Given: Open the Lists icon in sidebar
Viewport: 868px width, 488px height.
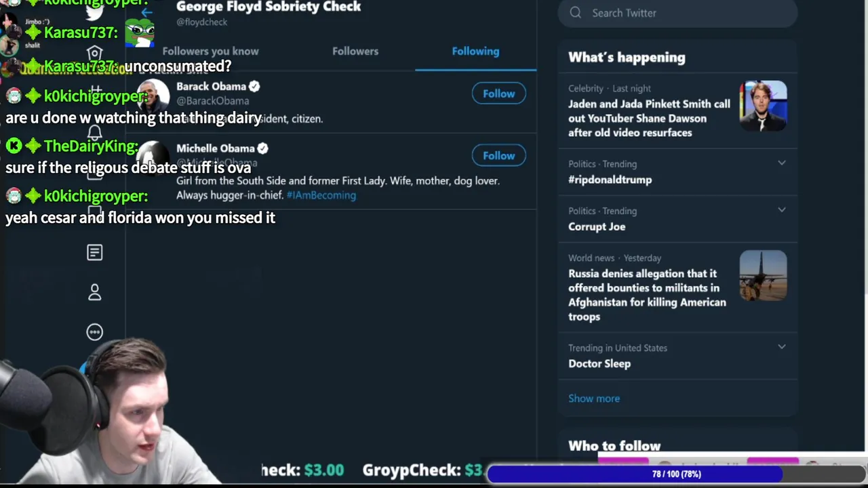Looking at the screenshot, I should tap(95, 253).
